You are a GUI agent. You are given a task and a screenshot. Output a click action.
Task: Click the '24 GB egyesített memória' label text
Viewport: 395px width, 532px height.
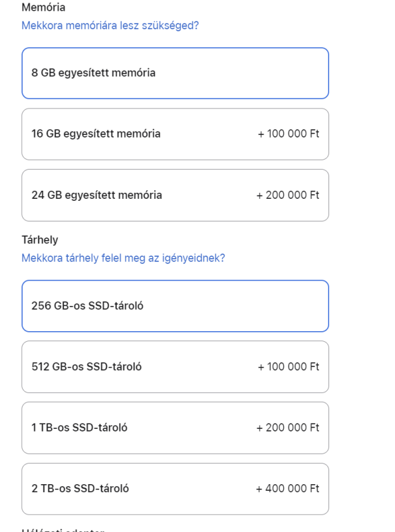[x=96, y=195]
